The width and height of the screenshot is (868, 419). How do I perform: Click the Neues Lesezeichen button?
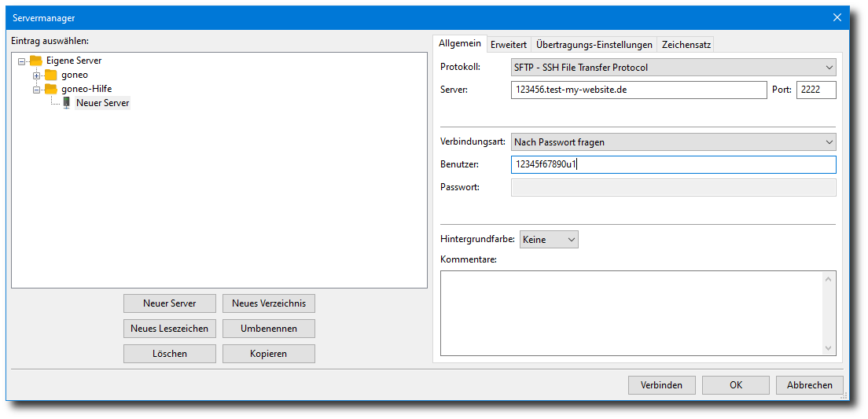point(169,329)
